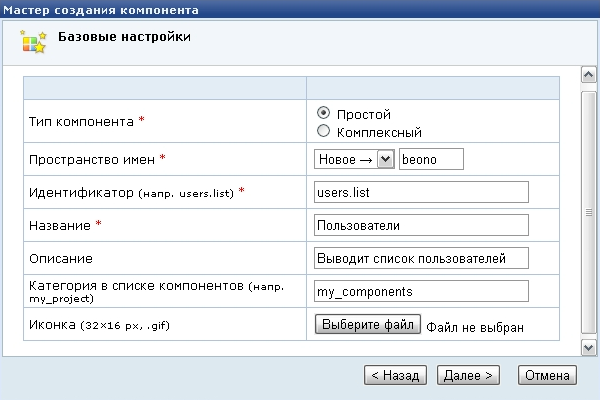This screenshot has width=600, height=400.
Task: Click the vertical scrollbar thumb
Action: 589,210
